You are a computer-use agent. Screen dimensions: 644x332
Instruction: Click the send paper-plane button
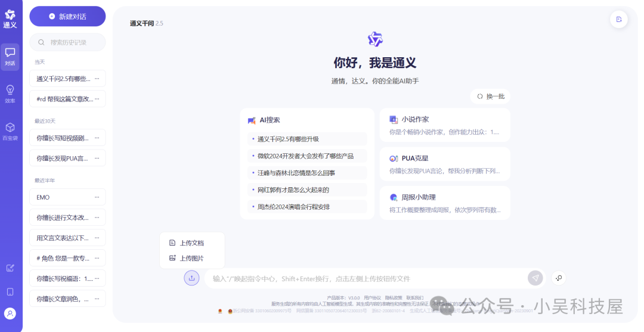point(535,278)
